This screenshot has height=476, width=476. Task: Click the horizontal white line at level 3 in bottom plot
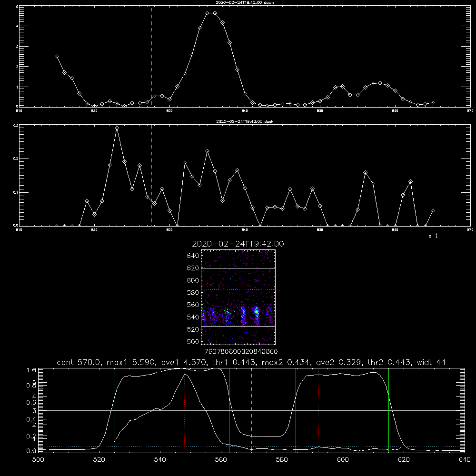(x=251, y=410)
